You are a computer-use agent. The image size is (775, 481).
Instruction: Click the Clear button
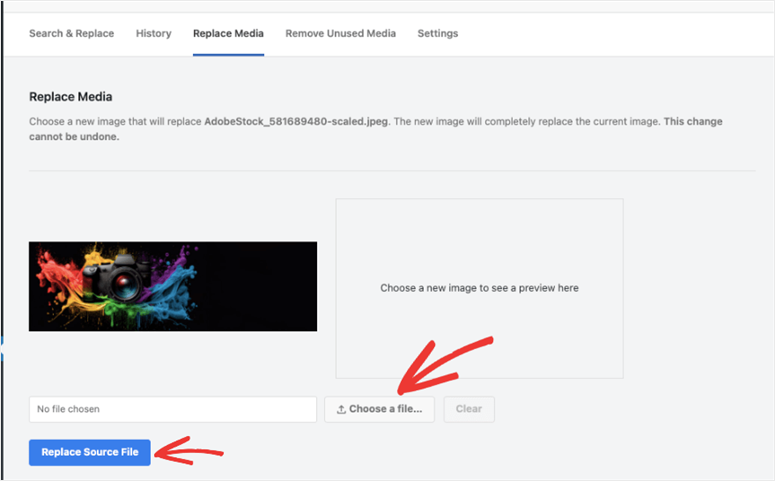468,409
